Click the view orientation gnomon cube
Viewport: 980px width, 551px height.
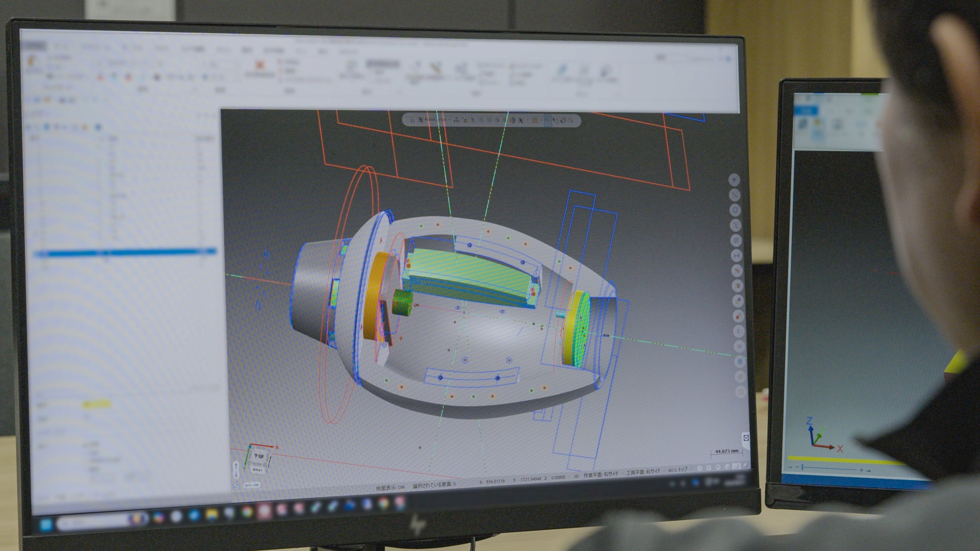pos(259,458)
